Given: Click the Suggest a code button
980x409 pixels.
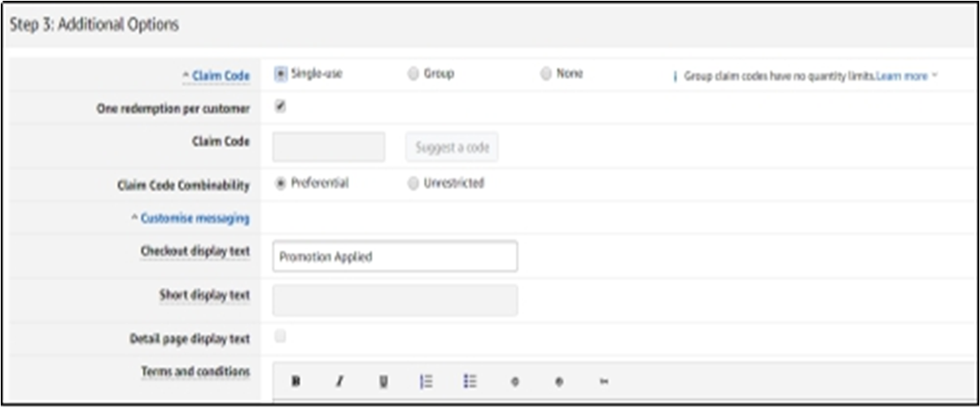Looking at the screenshot, I should coord(452,147).
